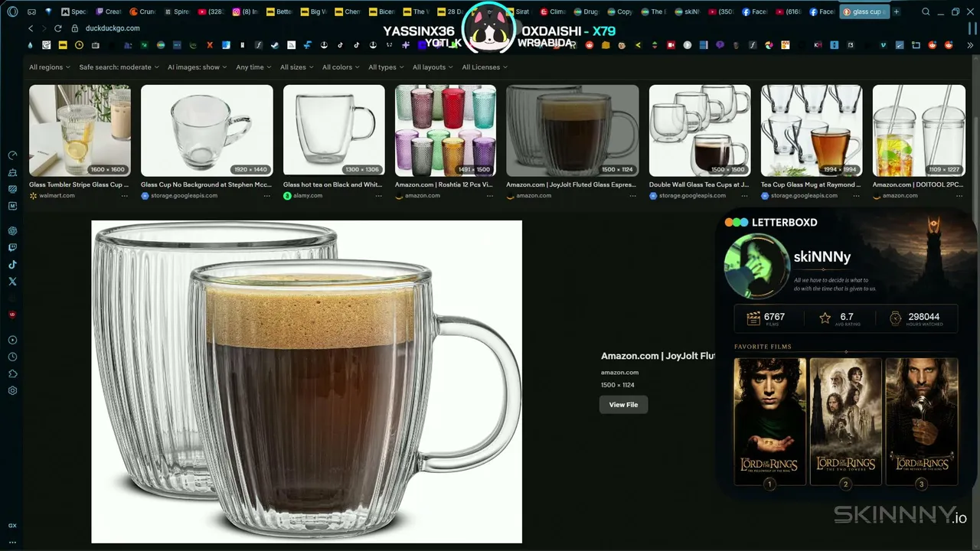Open the amazon.com source link in preview
The image size is (980, 551).
point(619,373)
